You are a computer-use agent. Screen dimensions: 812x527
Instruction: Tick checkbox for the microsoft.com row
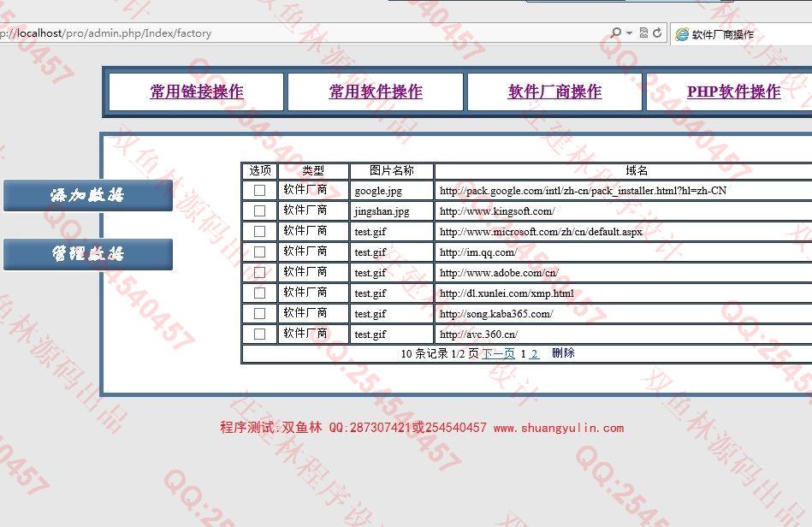[259, 231]
